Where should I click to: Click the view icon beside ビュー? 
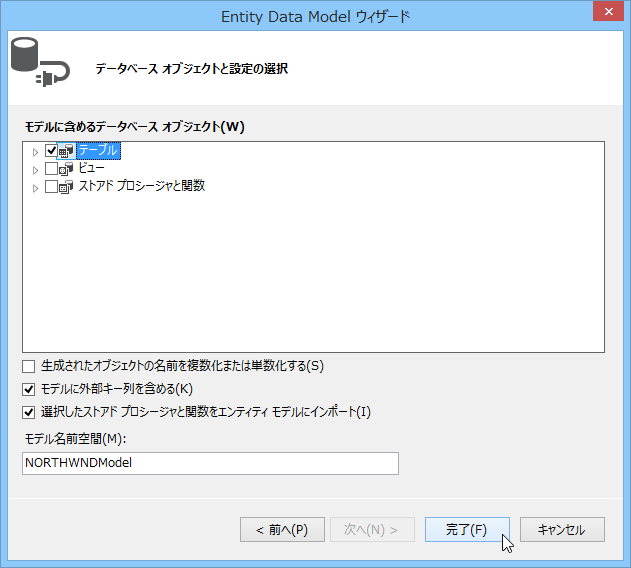pos(67,169)
